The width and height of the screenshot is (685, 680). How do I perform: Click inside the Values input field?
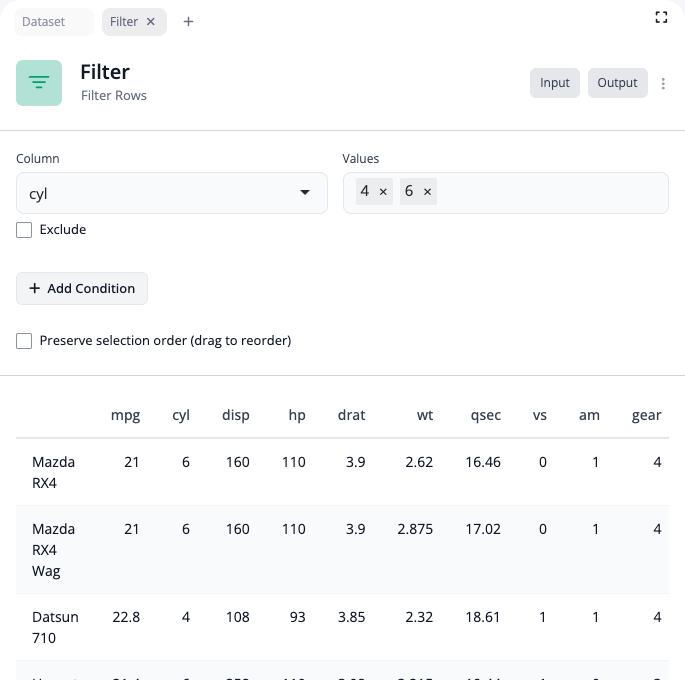(x=550, y=193)
